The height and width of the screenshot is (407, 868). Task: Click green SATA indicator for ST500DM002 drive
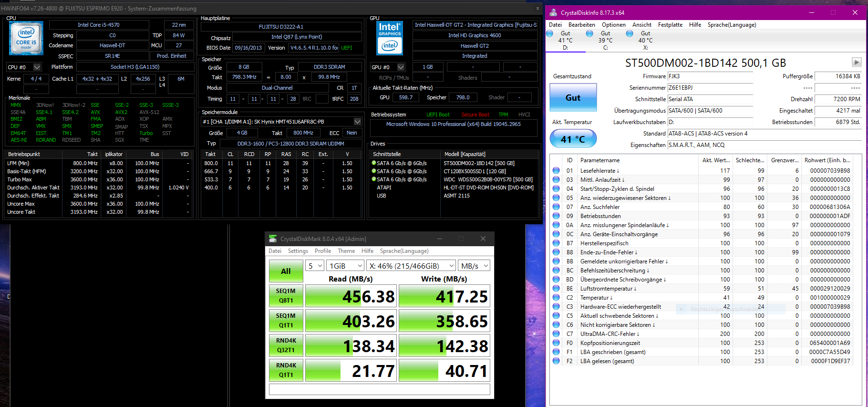[x=374, y=163]
